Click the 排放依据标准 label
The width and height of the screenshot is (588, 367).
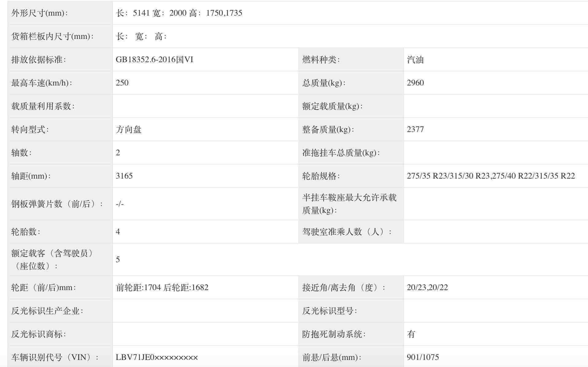click(x=39, y=59)
